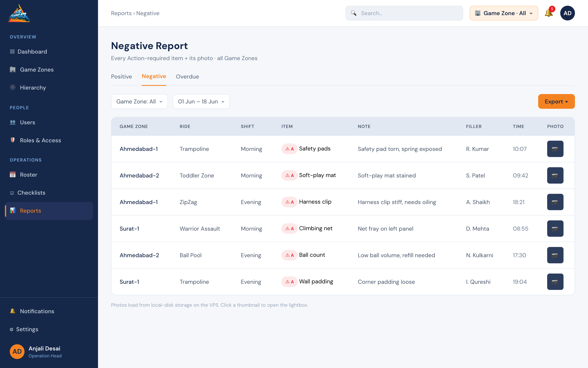Viewport: 588px width, 368px height.
Task: Click note 'Safety pad torn, spring exposed'
Action: (x=400, y=149)
